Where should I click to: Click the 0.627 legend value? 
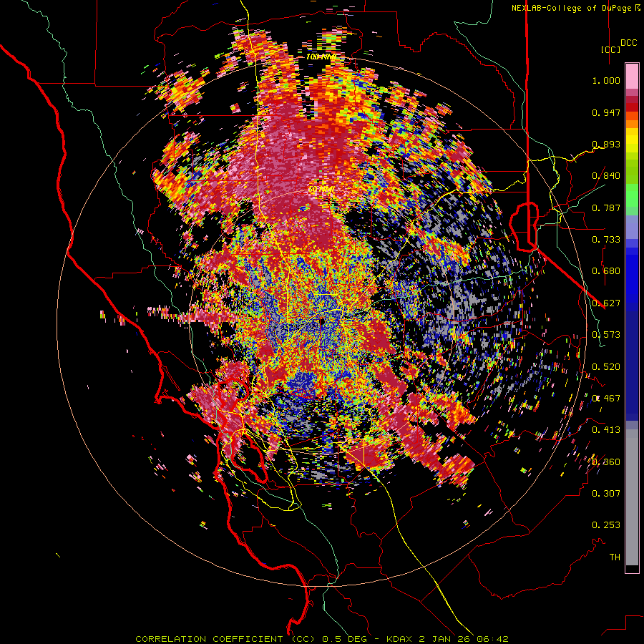click(606, 303)
